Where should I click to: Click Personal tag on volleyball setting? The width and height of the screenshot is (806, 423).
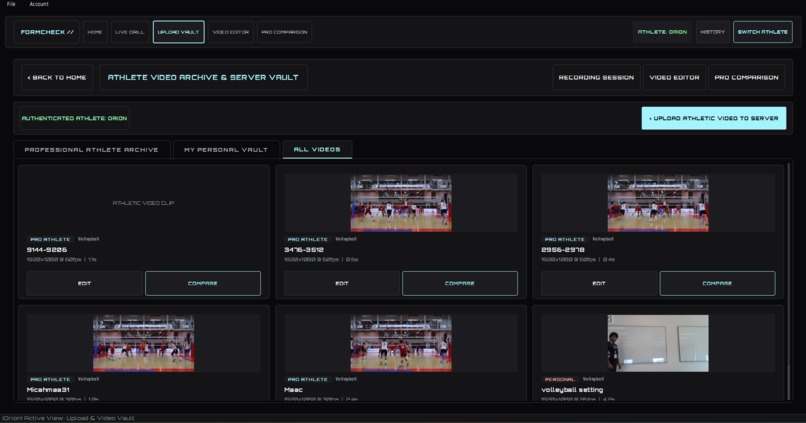(x=559, y=379)
